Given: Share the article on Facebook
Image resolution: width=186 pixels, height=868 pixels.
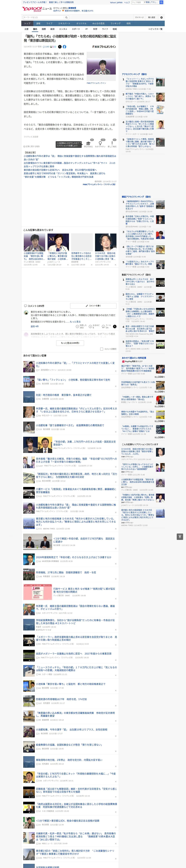Looking at the screenshot, I should pyautogui.click(x=64, y=47).
